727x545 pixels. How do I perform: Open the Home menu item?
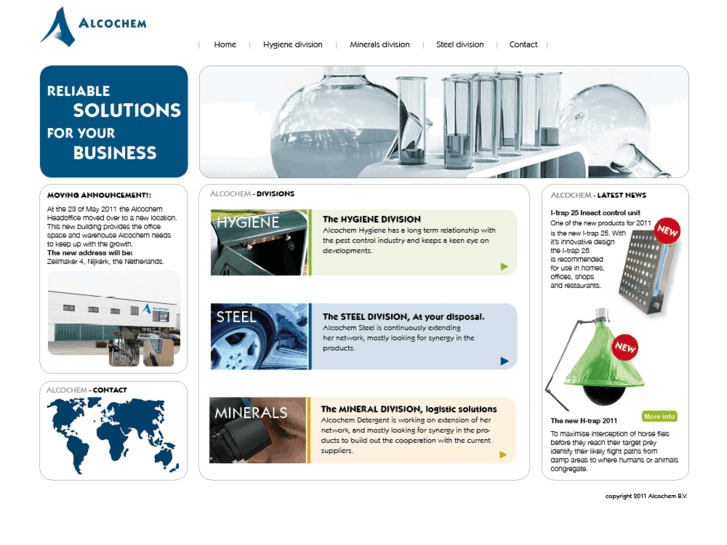[225, 45]
